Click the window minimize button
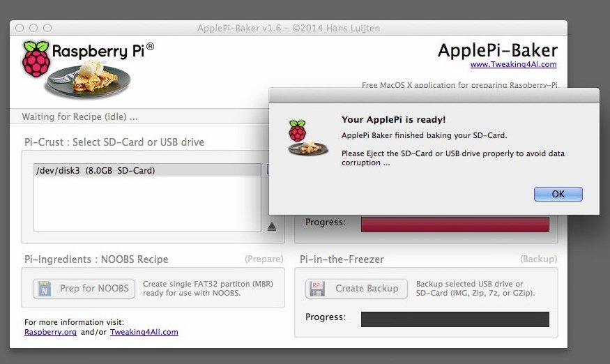The height and width of the screenshot is (364, 610). point(33,28)
